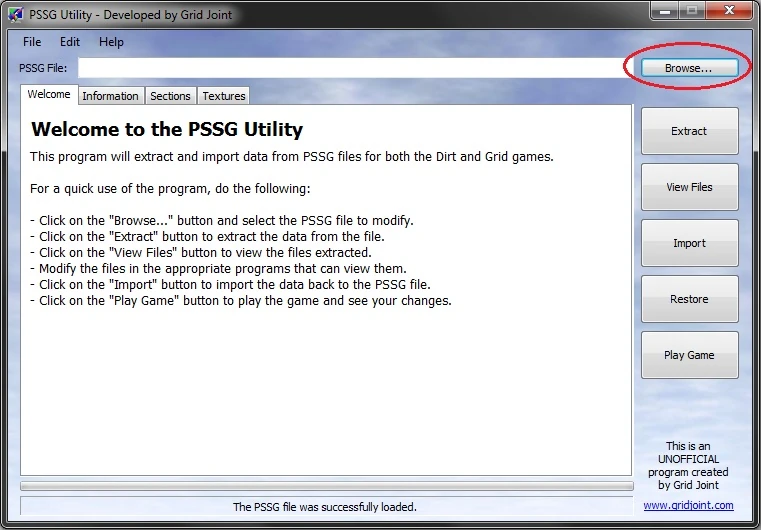Click the UNOFFICIAL program notice text
The height and width of the screenshot is (530, 761).
688,465
